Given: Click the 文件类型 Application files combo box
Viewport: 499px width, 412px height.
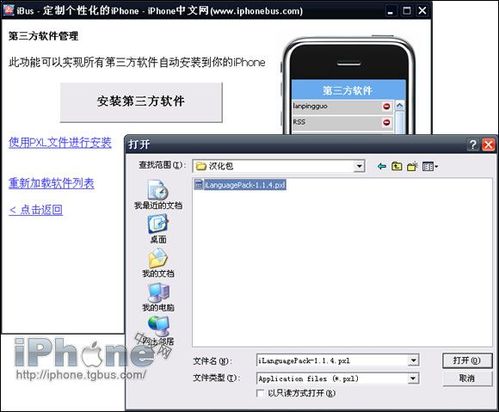Looking at the screenshot, I should [x=337, y=378].
